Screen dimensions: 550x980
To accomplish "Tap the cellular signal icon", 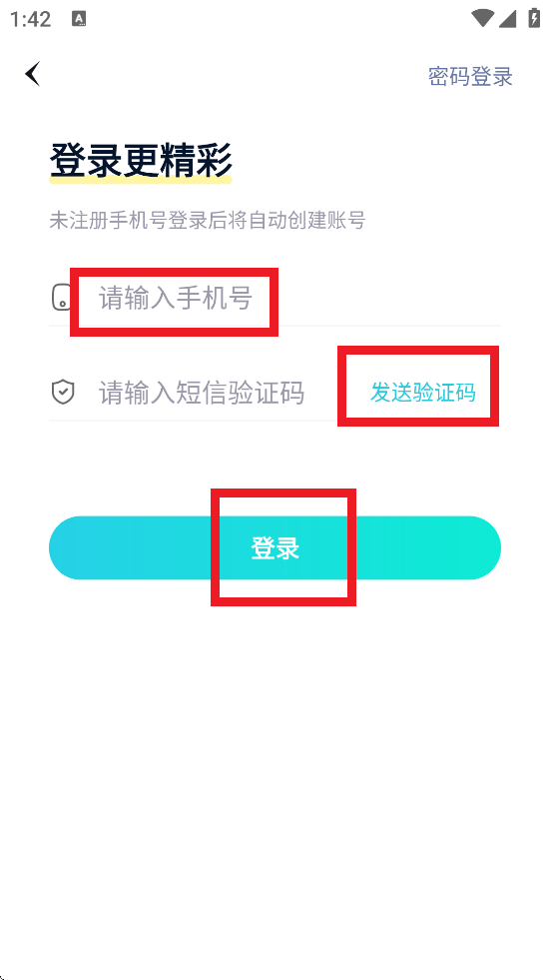I will click(507, 19).
